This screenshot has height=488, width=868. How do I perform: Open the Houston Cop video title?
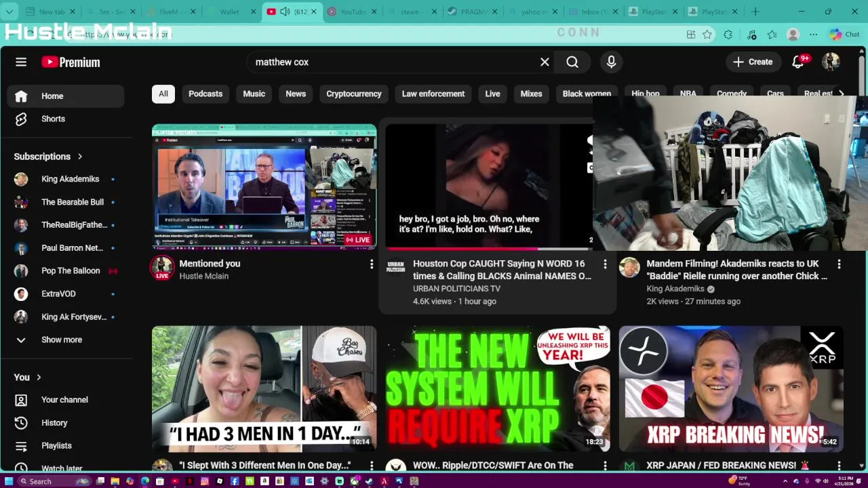502,270
